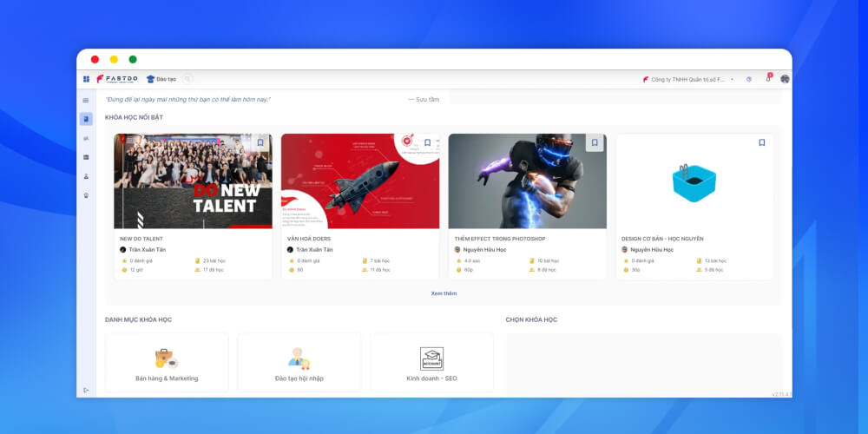868x434 pixels.
Task: Open the Đào tạo module
Action: pos(161,79)
